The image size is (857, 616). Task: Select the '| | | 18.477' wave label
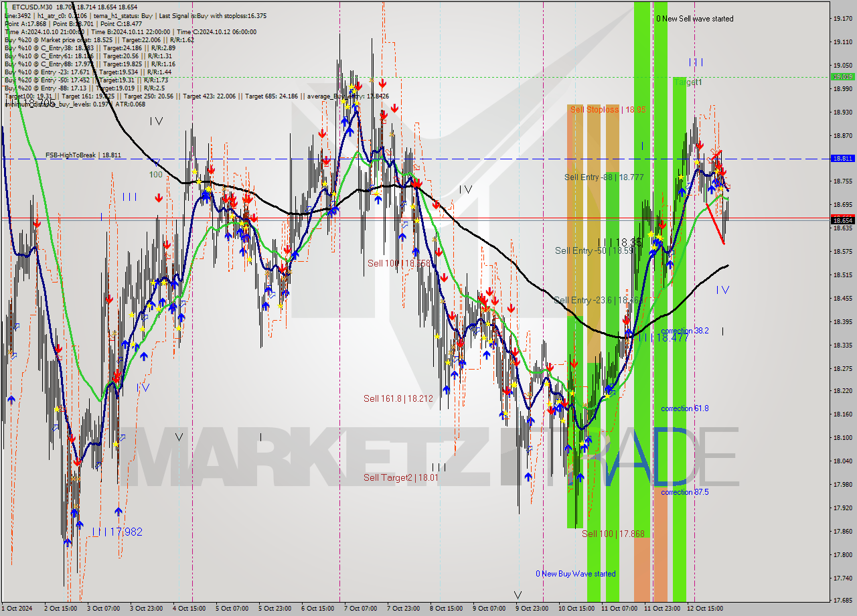coord(663,338)
